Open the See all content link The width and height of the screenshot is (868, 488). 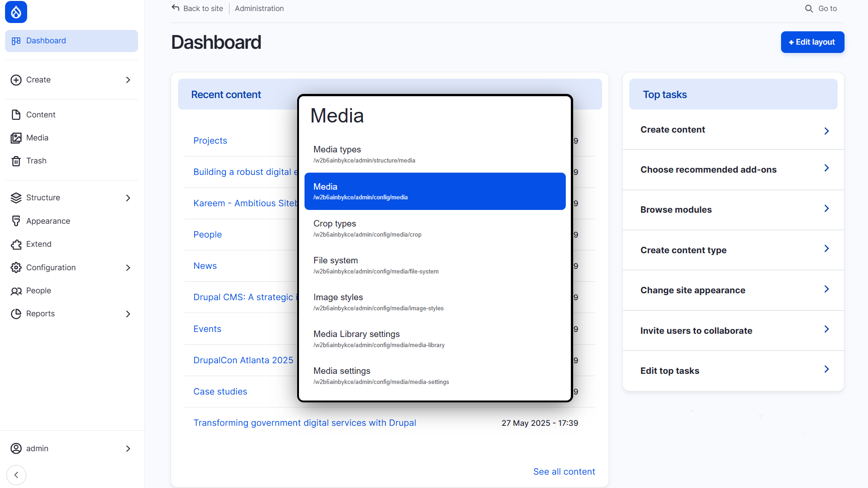tap(564, 471)
